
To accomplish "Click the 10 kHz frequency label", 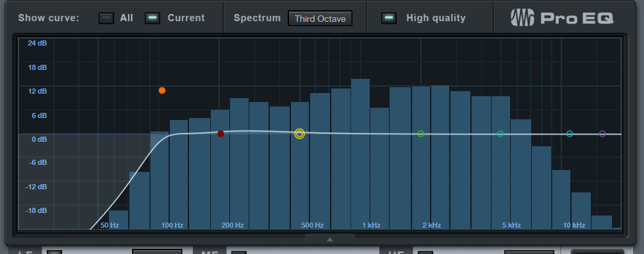I will pyautogui.click(x=574, y=225).
